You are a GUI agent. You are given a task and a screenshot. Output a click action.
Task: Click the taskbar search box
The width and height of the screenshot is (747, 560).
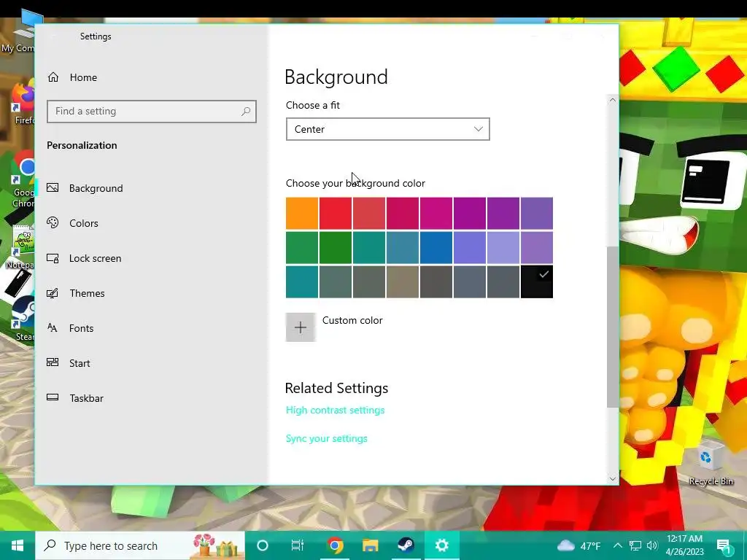tap(140, 545)
